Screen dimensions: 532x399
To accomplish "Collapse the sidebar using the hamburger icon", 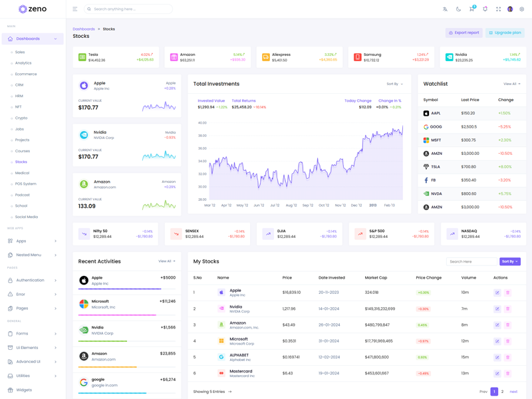I will (x=74, y=9).
